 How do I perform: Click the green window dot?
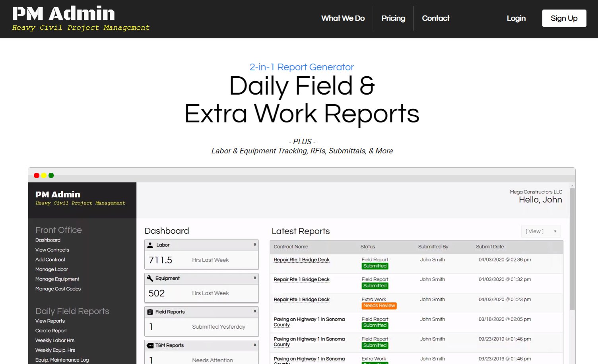coord(51,175)
